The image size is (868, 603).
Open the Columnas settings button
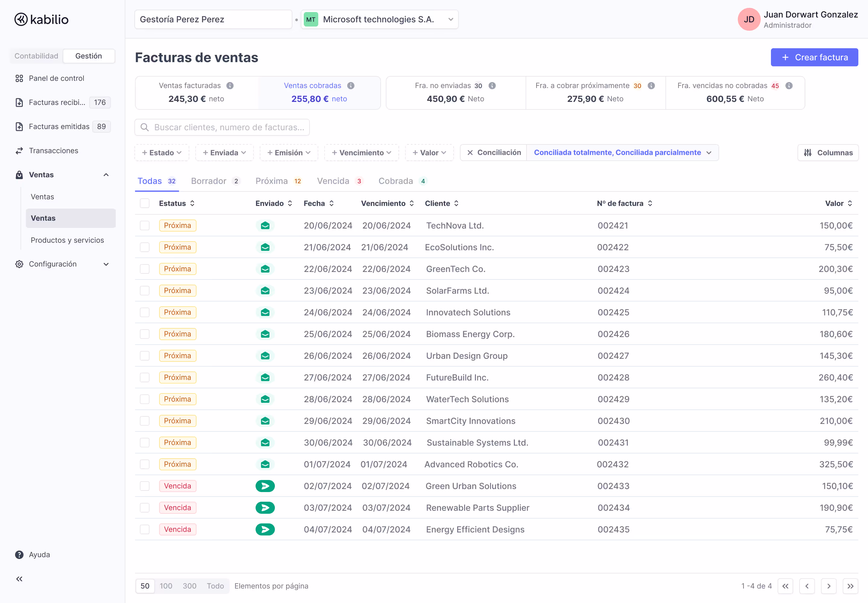[828, 153]
